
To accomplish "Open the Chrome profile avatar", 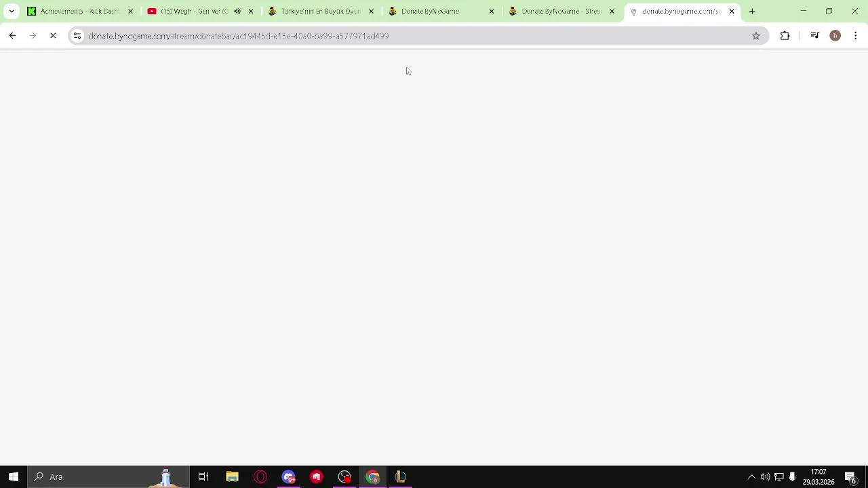I will 835,35.
